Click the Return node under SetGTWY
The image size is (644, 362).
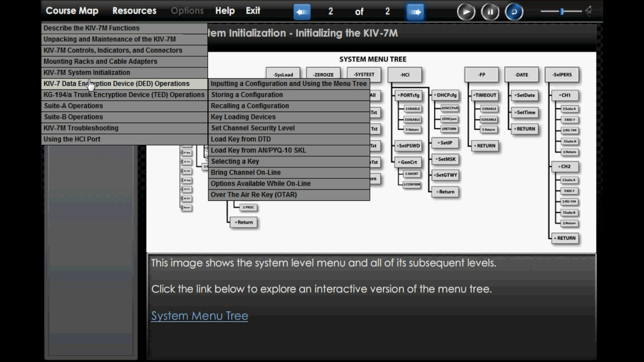445,192
